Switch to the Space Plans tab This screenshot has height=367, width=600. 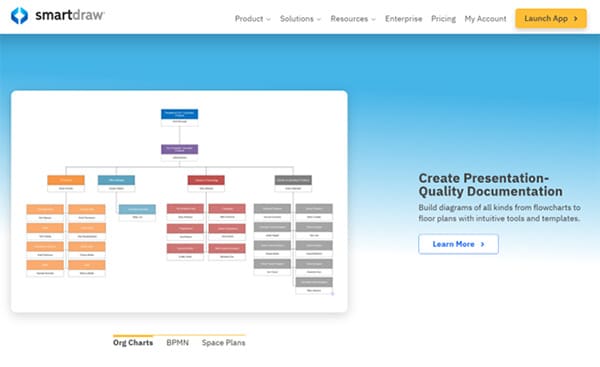(x=223, y=343)
